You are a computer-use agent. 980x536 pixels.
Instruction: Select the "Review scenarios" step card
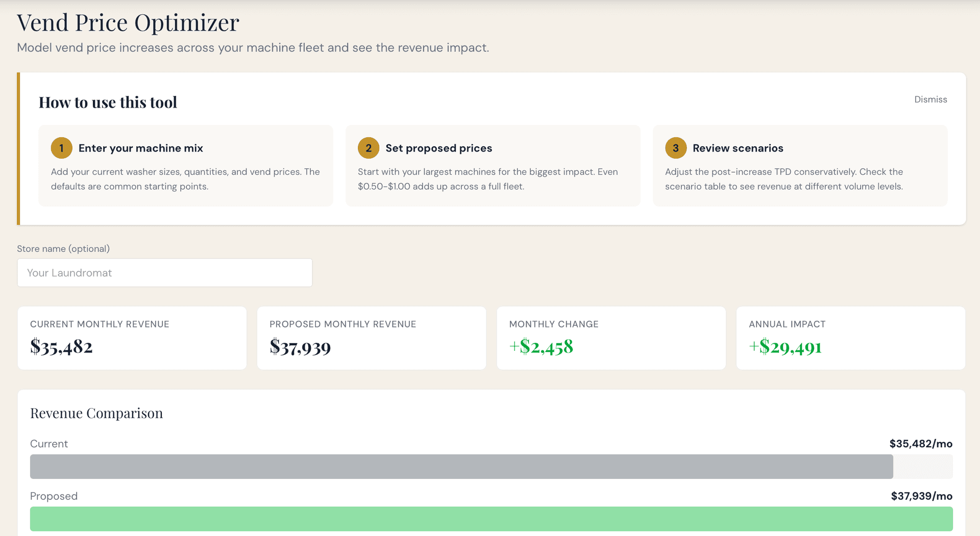[800, 166]
